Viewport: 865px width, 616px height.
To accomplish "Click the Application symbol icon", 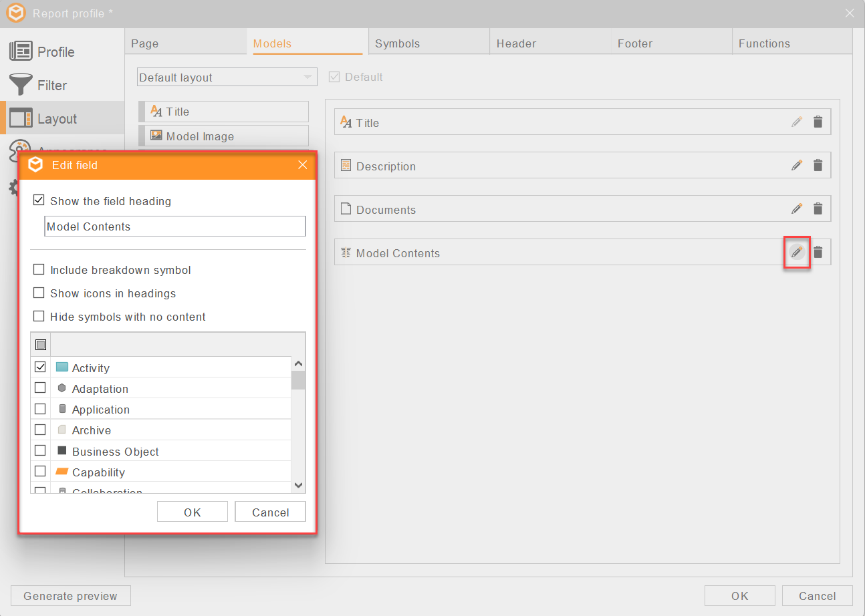I will point(62,409).
